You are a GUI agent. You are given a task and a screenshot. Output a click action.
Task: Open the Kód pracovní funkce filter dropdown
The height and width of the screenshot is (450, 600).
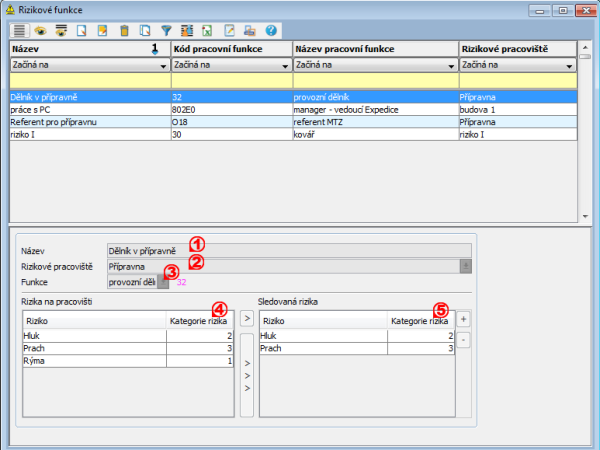[x=284, y=65]
